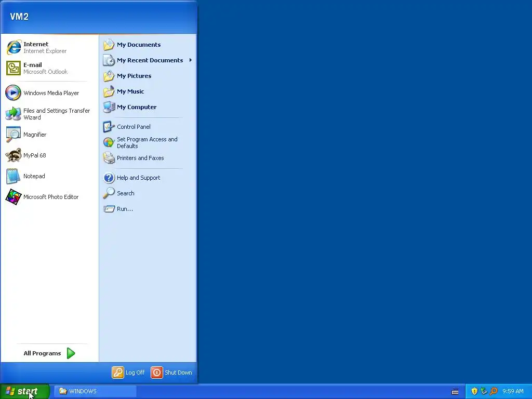
Task: Click the Printers and Faxes icon
Action: point(109,158)
